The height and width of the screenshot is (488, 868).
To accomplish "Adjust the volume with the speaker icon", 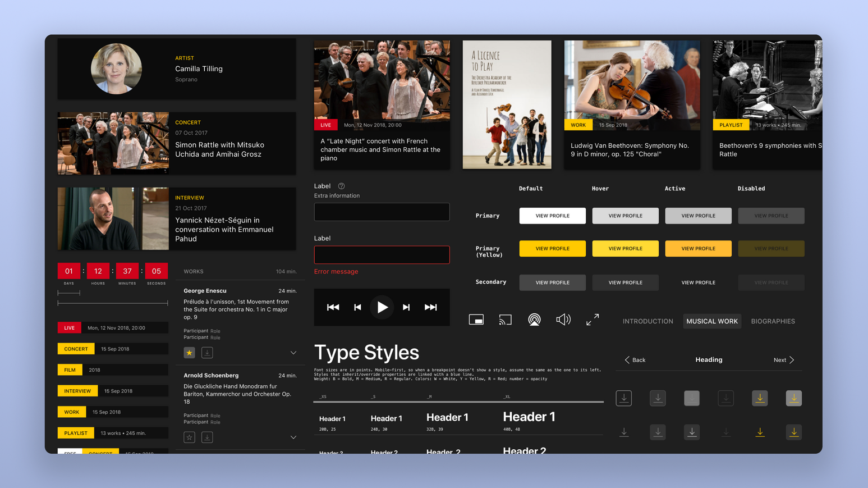I will point(563,319).
